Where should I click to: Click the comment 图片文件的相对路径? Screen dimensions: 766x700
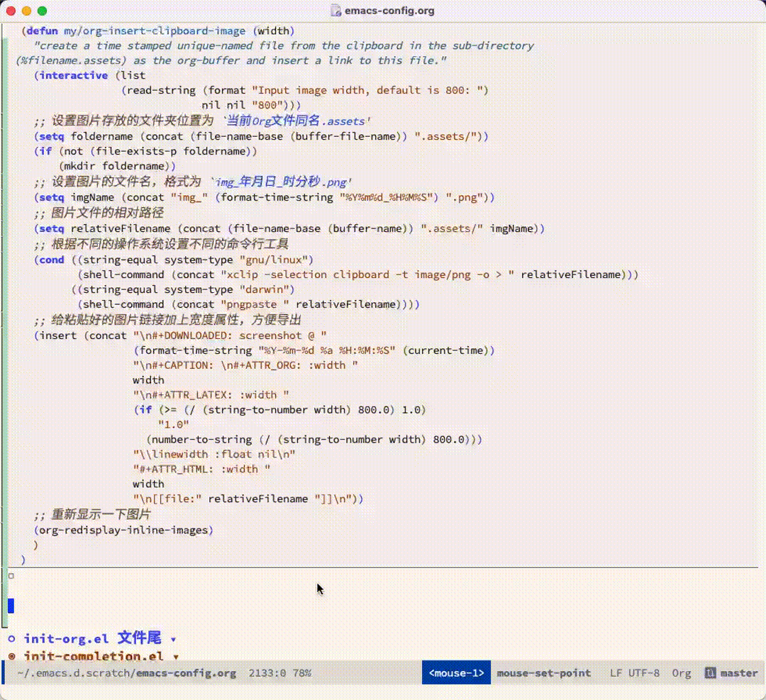(99, 213)
